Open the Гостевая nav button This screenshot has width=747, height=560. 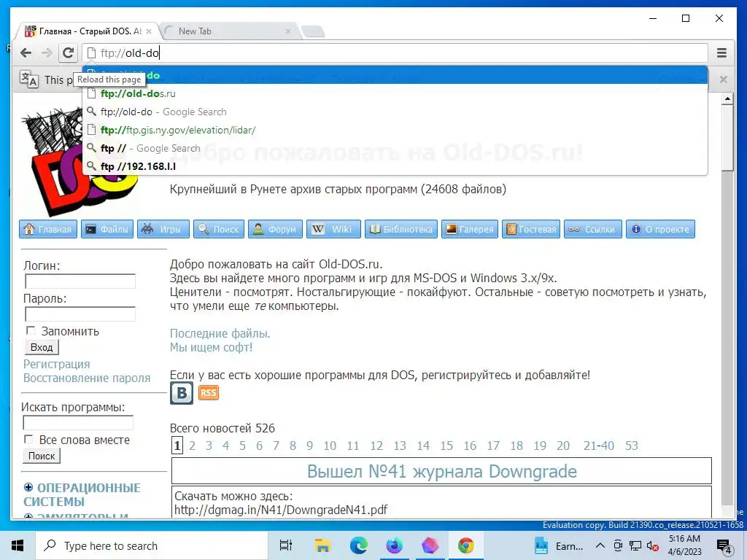pos(531,229)
